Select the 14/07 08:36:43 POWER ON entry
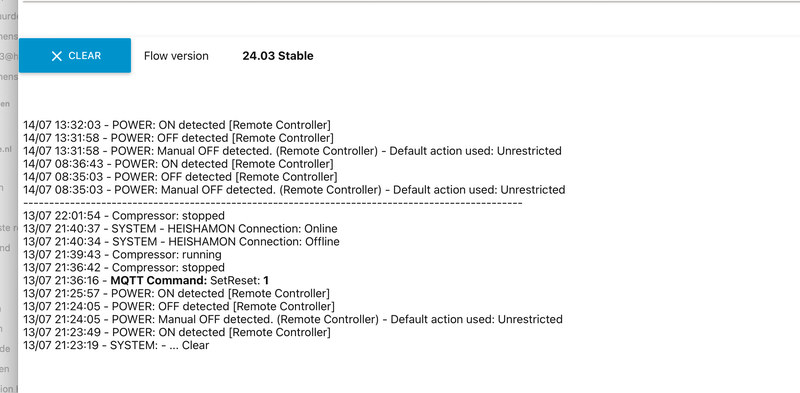The width and height of the screenshot is (800, 393). [178, 164]
